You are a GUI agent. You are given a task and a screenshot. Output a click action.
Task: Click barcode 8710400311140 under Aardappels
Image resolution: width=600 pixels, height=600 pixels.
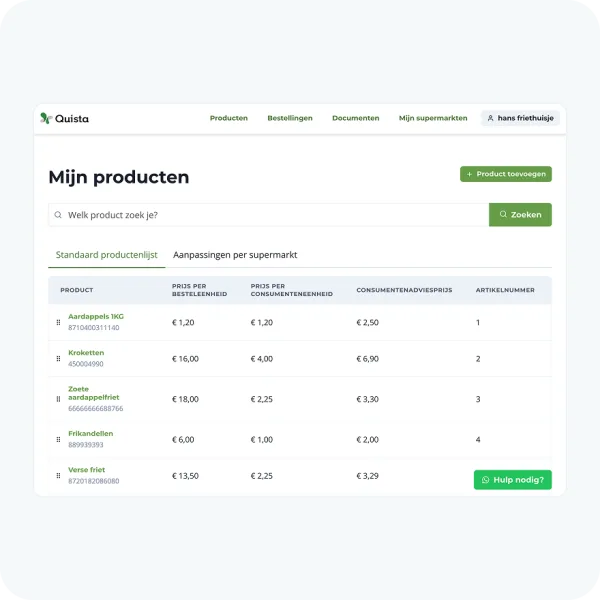(94, 328)
